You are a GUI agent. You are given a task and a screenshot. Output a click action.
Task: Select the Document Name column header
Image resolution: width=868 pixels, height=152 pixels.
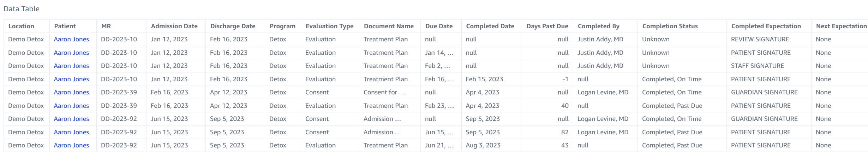pyautogui.click(x=389, y=26)
